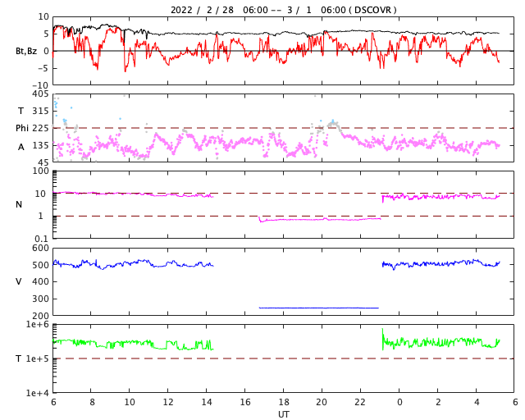Image resolution: width=525 pixels, height=420 pixels.
Task: Click the 'Bt,Bz' axis label
Action: pos(26,51)
